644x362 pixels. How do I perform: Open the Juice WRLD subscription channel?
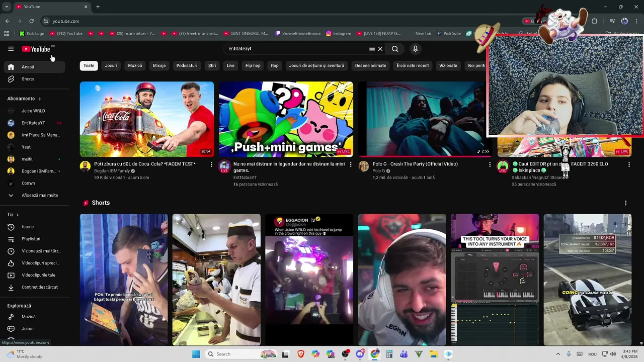33,111
